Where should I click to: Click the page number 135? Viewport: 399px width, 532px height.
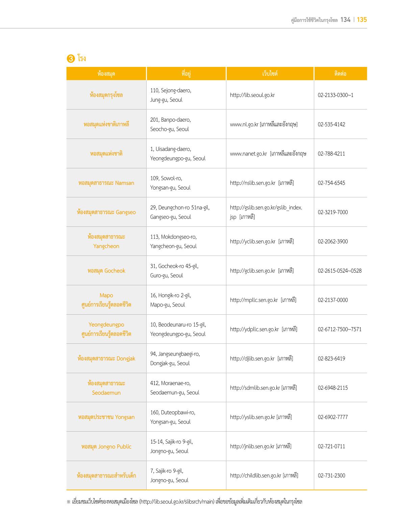click(x=362, y=20)
